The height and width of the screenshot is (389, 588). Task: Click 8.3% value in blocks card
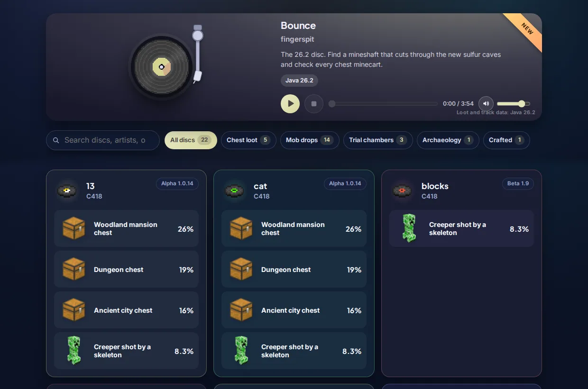[x=519, y=229]
